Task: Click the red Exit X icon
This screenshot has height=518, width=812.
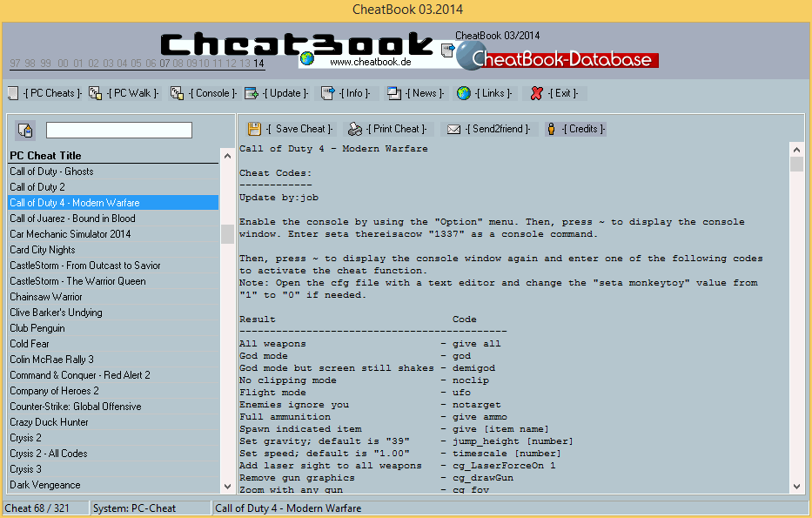Action: coord(536,93)
